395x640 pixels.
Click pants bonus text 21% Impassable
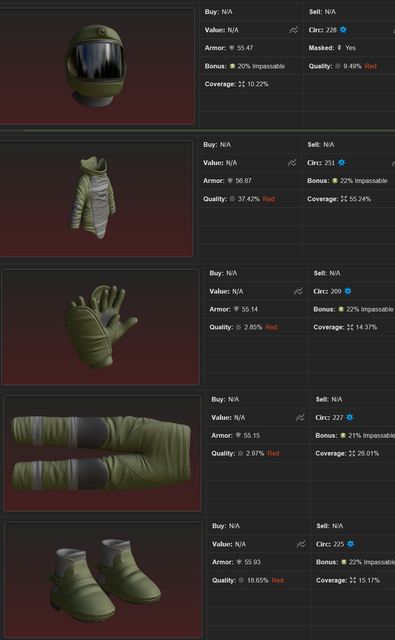371,436
